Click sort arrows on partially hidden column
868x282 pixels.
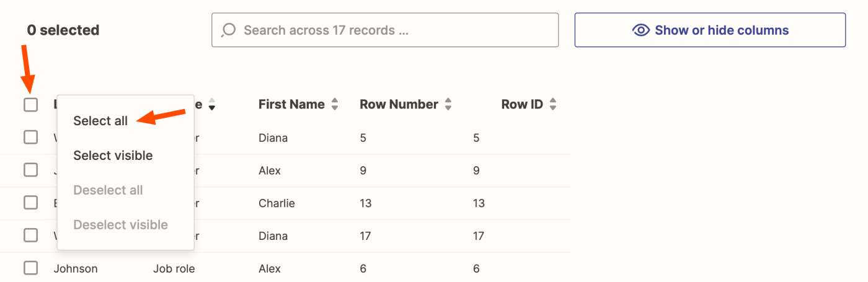coord(212,104)
